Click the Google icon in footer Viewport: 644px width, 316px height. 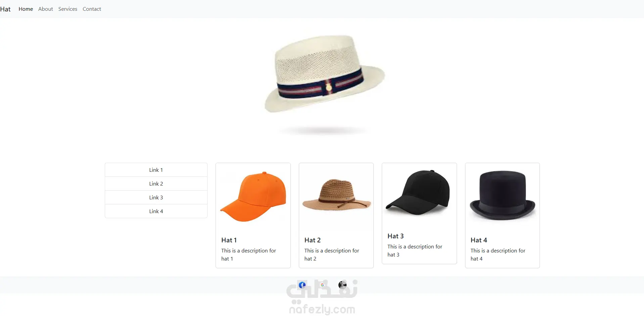322,285
